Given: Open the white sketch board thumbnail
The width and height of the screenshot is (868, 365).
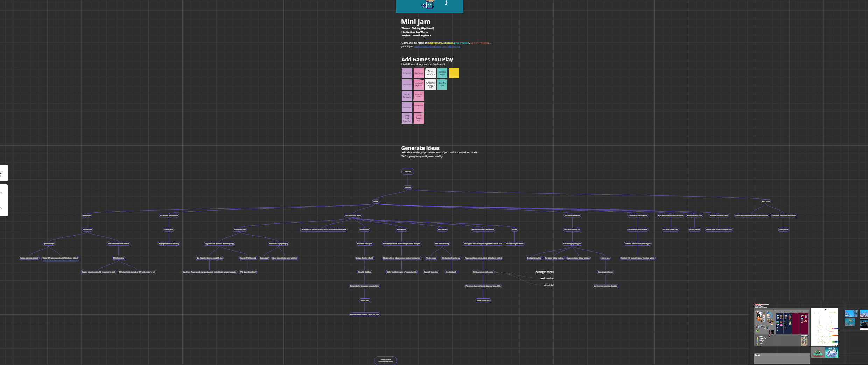Looking at the screenshot, I should tap(825, 327).
